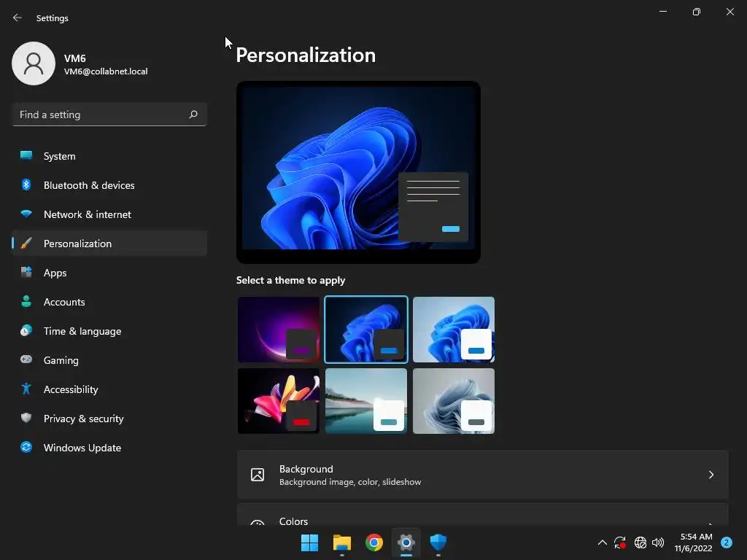The height and width of the screenshot is (560, 747).
Task: Open the Colors settings row
Action: (x=483, y=515)
